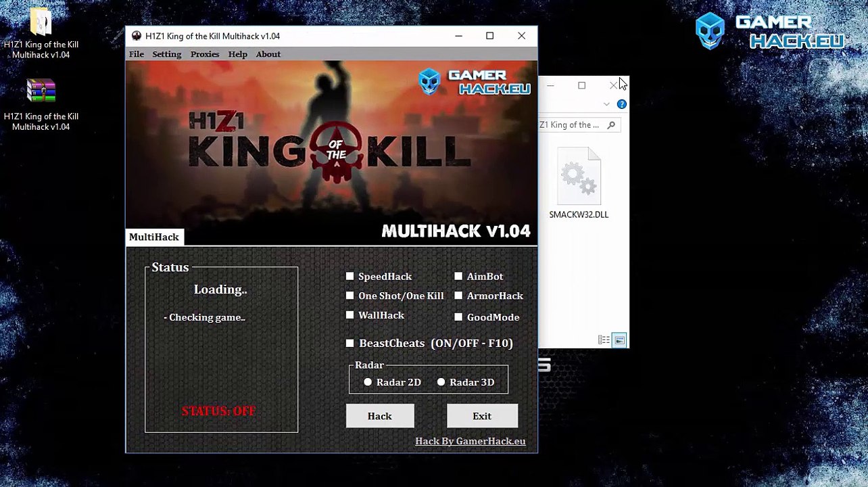868x487 pixels.
Task: Close the Multihack window
Action: click(x=521, y=36)
